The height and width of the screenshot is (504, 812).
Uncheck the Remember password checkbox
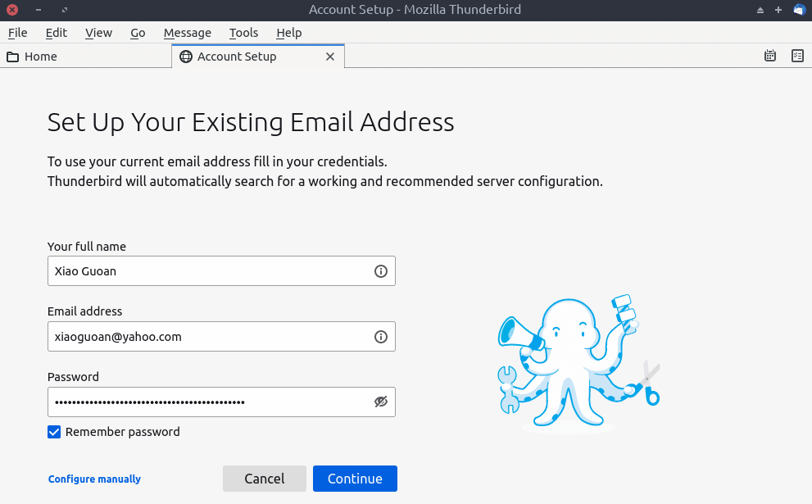54,432
